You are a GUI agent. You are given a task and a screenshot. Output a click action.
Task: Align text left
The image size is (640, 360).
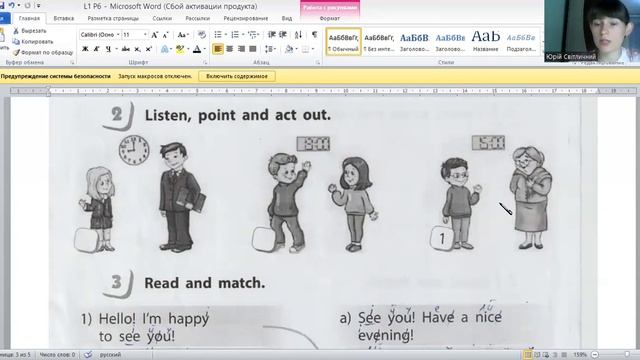[x=218, y=49]
